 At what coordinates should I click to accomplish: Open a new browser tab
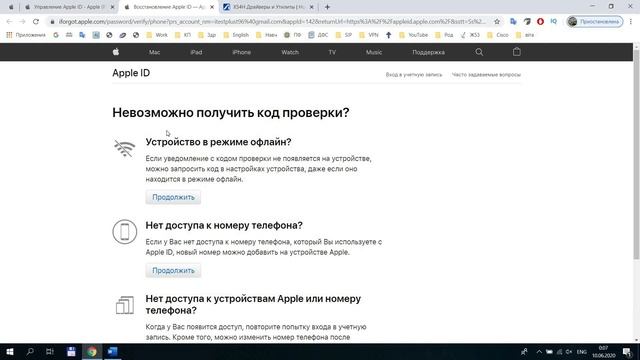327,7
